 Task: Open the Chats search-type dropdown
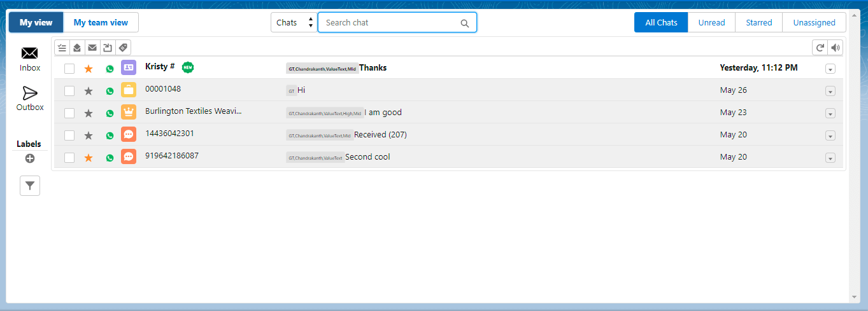coord(294,22)
